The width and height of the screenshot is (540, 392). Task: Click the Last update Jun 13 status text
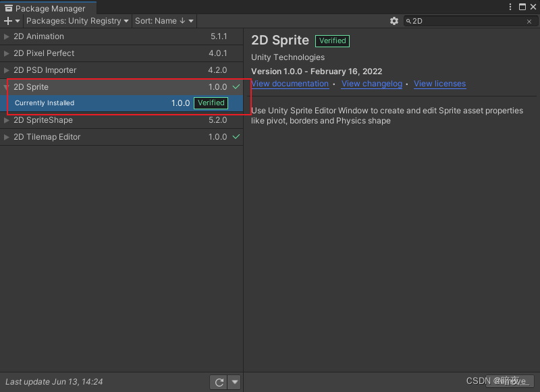[x=54, y=382]
